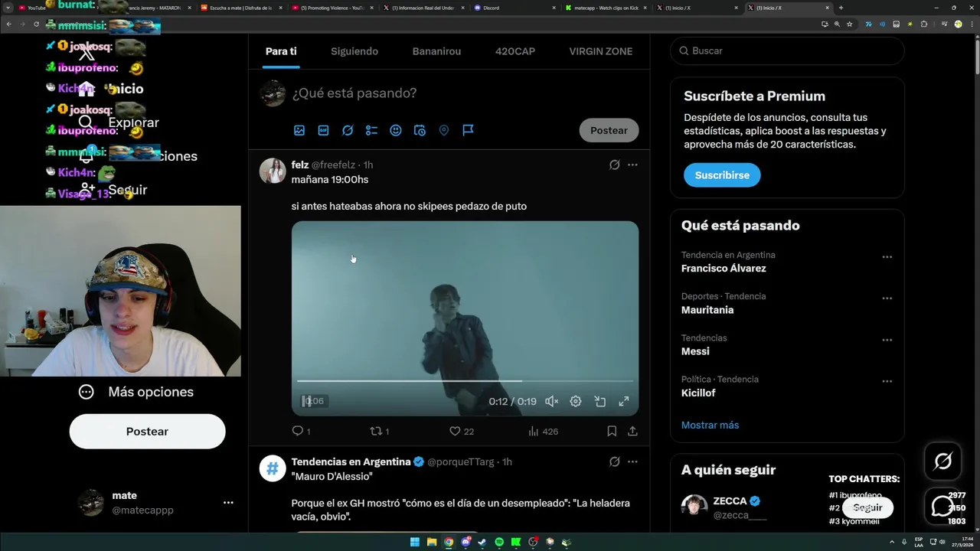Image resolution: width=980 pixels, height=551 pixels.
Task: Open Más opciones in left sidebar
Action: tap(136, 392)
